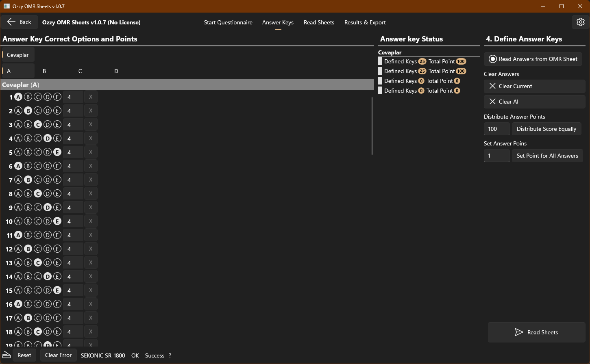Open the Start Questionnaire menu

click(228, 22)
